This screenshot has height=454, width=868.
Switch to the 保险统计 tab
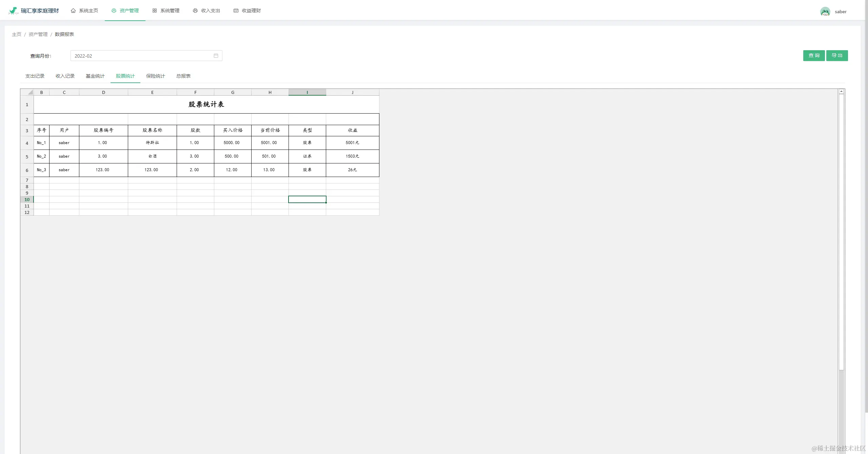(155, 76)
